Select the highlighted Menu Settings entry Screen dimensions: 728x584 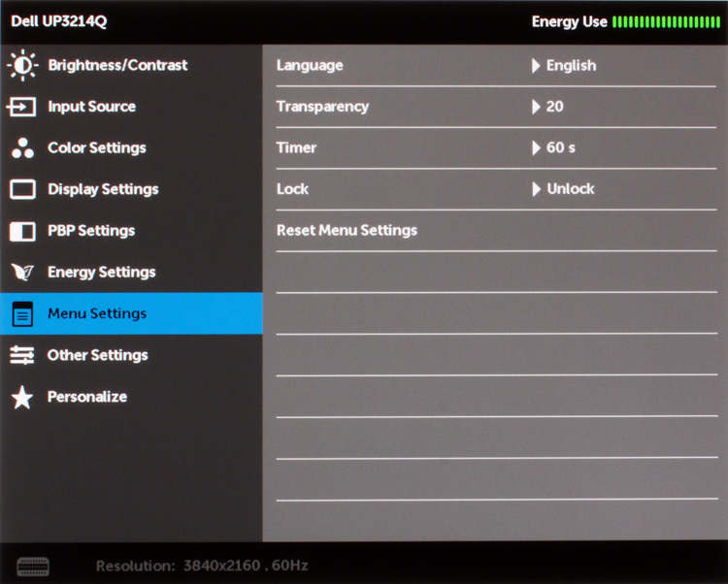coord(131,313)
